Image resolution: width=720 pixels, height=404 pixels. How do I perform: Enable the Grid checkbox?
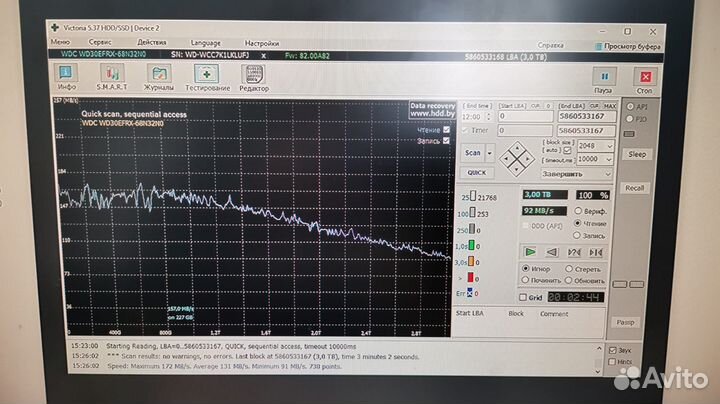click(x=523, y=297)
